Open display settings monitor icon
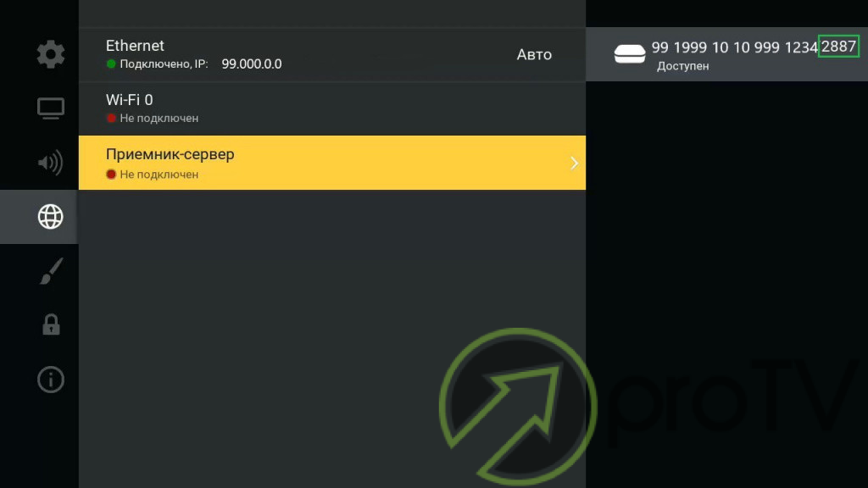The width and height of the screenshot is (868, 488). 50,108
